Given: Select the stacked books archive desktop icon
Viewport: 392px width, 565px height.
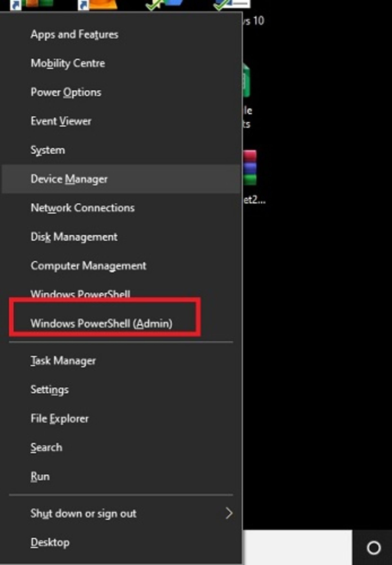Looking at the screenshot, I should [249, 168].
